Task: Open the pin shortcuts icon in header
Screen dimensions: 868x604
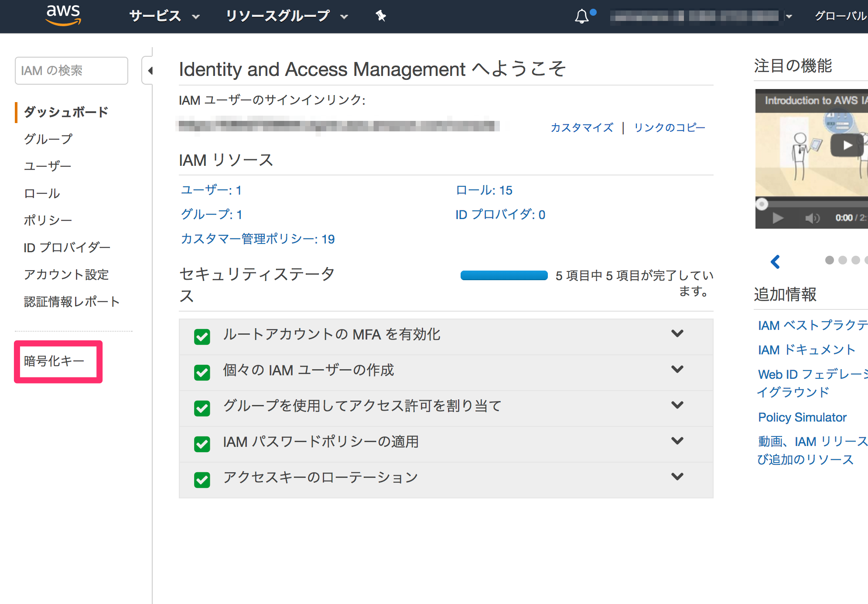Action: (x=381, y=16)
